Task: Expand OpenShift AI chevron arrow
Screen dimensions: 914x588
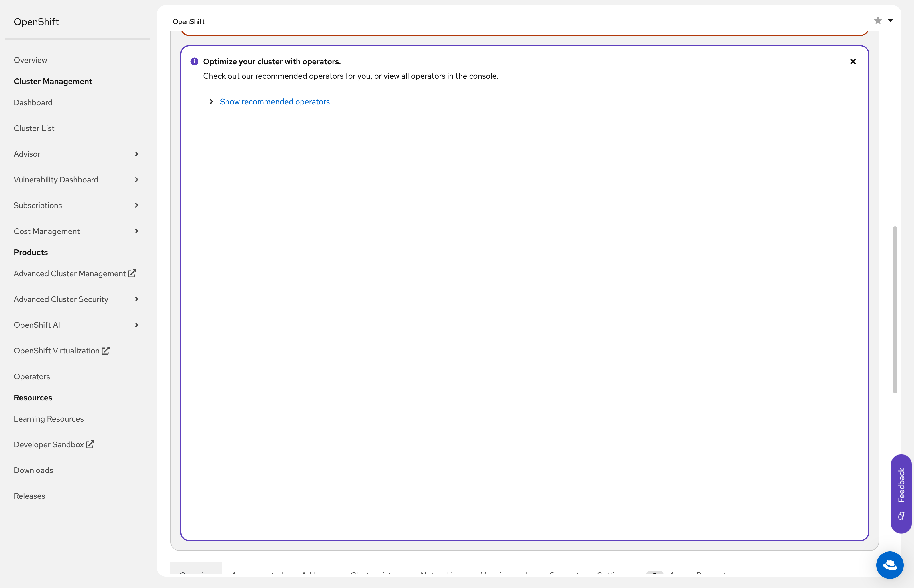Action: point(136,325)
